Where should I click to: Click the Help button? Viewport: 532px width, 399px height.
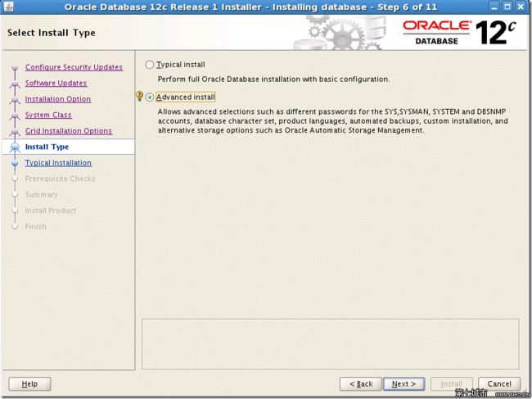click(x=29, y=384)
